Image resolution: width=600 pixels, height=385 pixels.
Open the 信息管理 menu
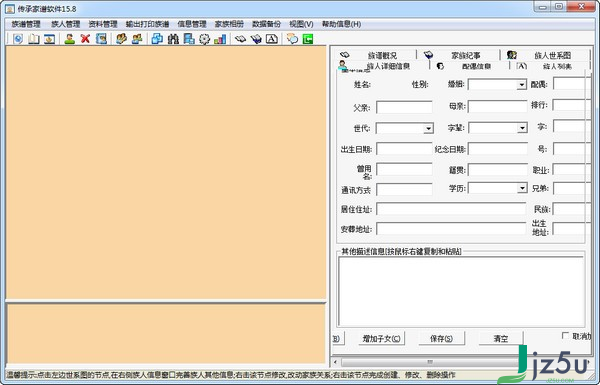coord(192,24)
